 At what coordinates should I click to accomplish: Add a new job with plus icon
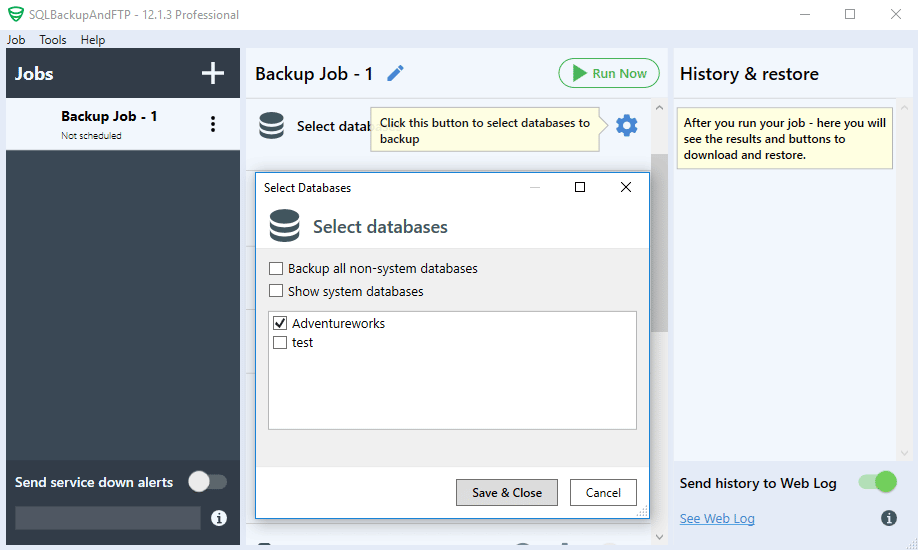click(213, 73)
